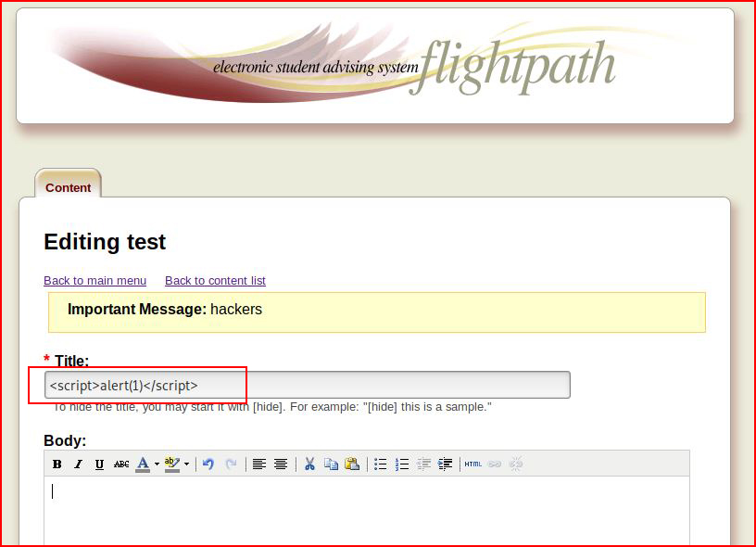Go back to content list

(215, 281)
